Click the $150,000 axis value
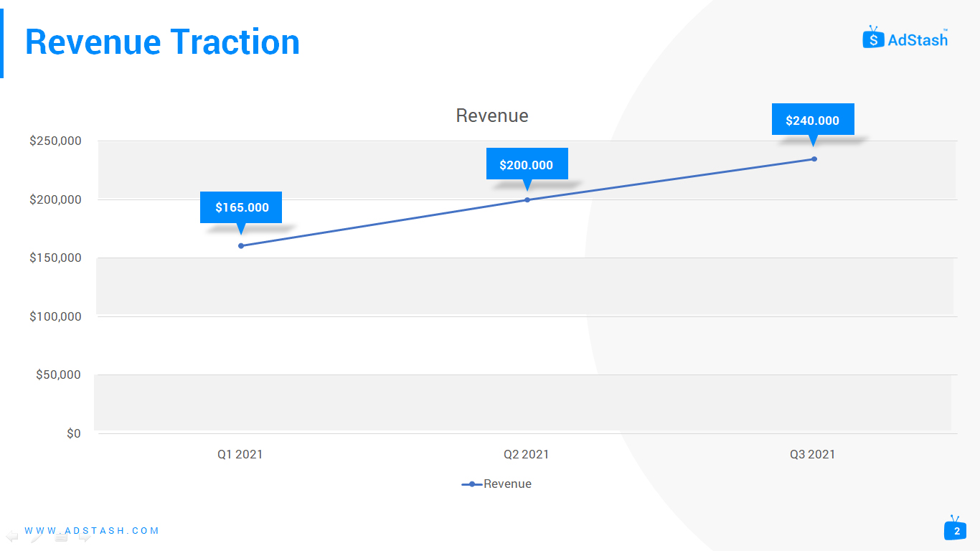 pos(55,258)
